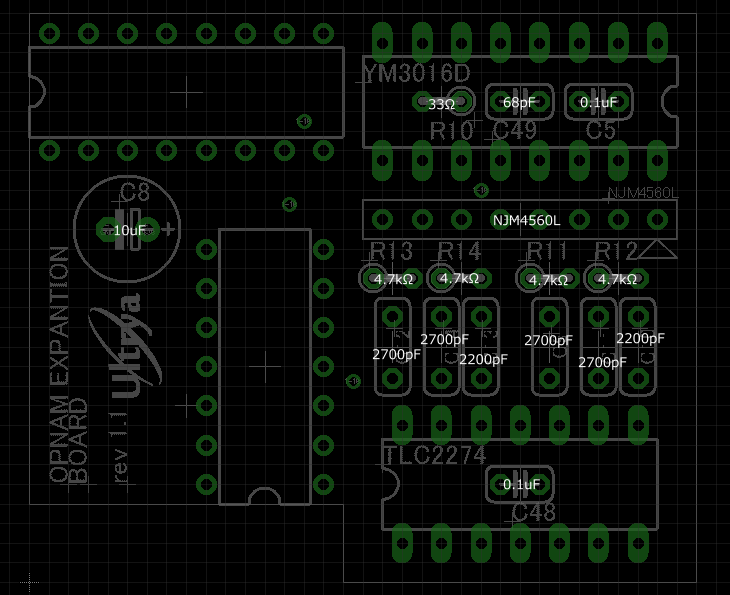Select the OPNAM EXPANTION silkscreen text
The image size is (730, 595).
point(59,364)
